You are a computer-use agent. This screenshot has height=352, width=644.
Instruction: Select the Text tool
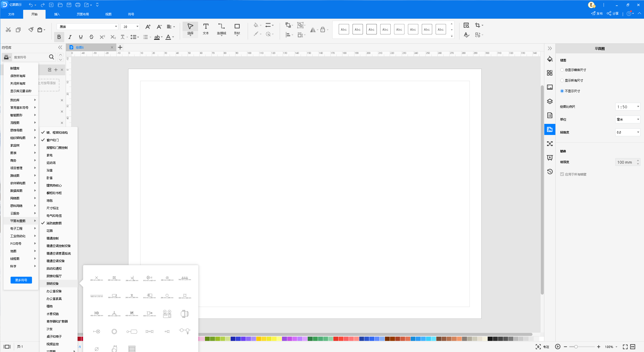[x=206, y=29]
